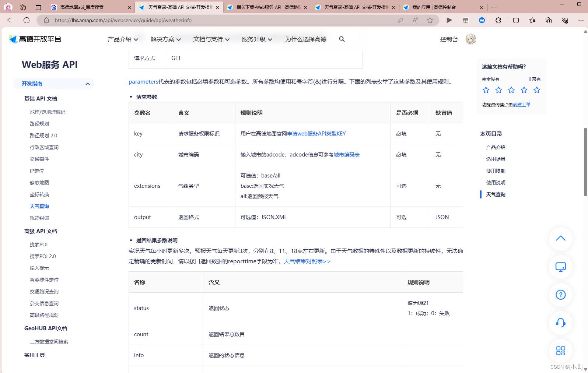The image size is (588, 373).
Task: Open 城市编码表 link
Action: click(347, 155)
